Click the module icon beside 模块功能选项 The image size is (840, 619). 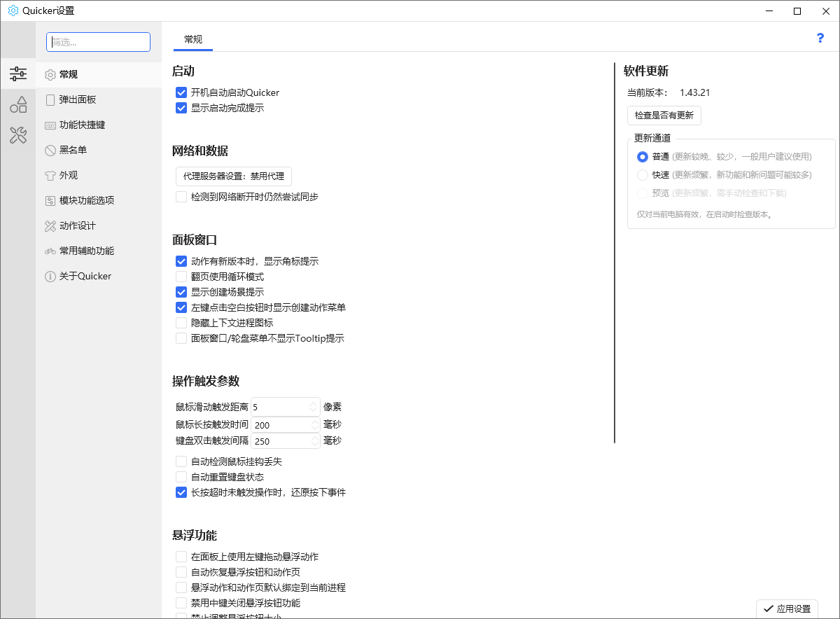(50, 201)
